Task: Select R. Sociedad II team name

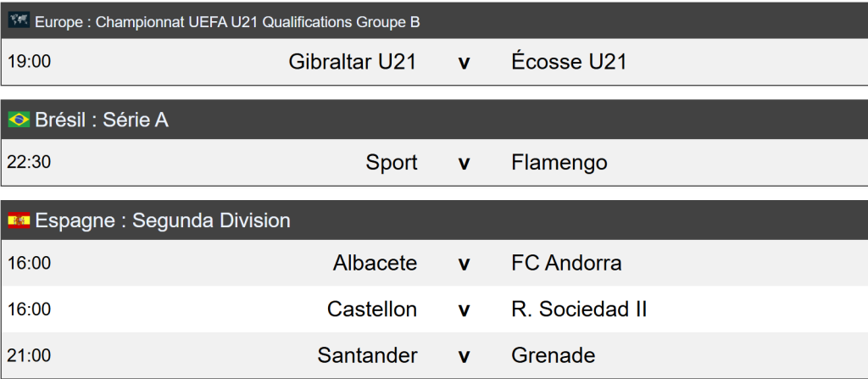Action: [x=579, y=309]
